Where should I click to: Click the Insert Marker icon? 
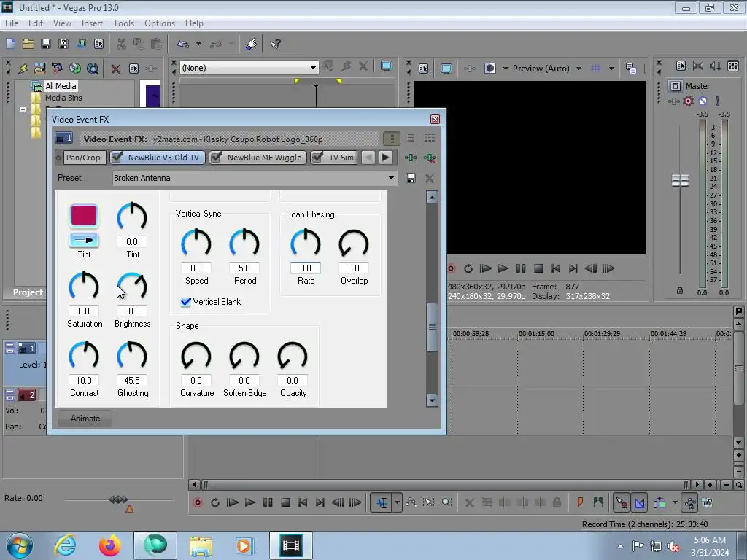[x=580, y=502]
